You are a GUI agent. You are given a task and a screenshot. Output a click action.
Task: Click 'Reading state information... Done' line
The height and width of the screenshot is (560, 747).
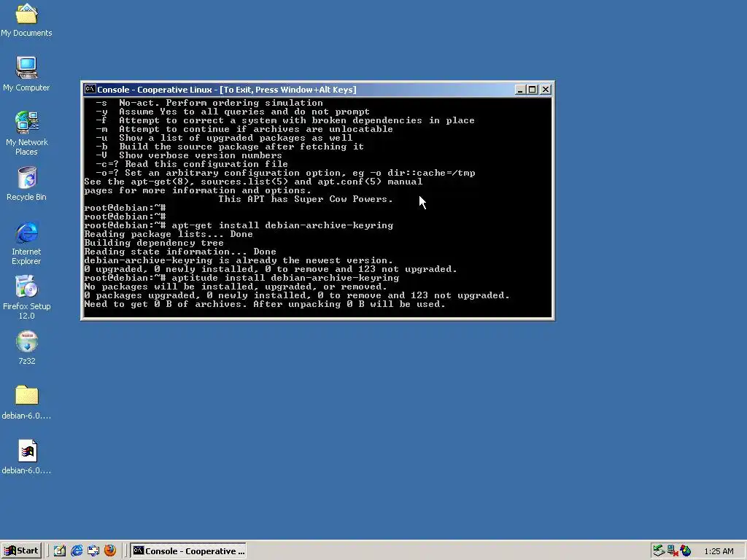point(180,252)
